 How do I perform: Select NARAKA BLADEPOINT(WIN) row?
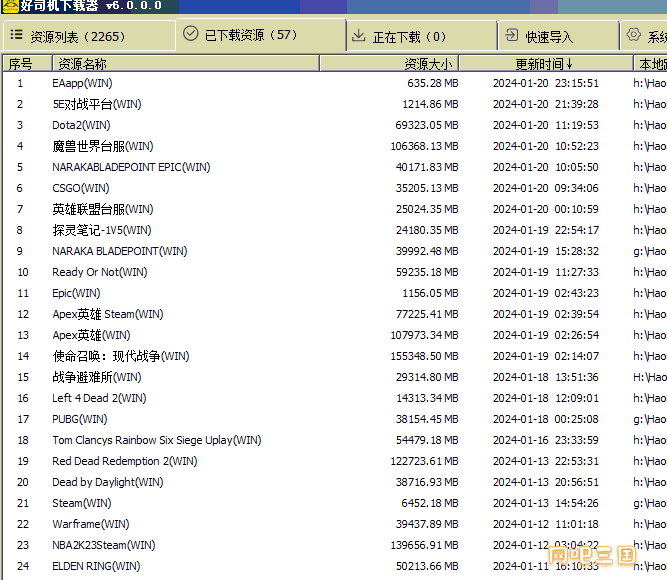coord(334,251)
